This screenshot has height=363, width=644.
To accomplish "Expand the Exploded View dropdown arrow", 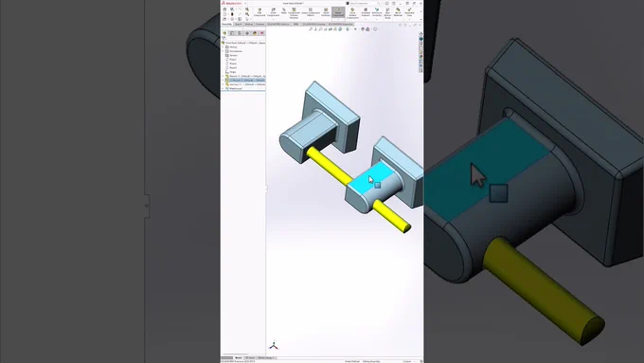I will [409, 19].
